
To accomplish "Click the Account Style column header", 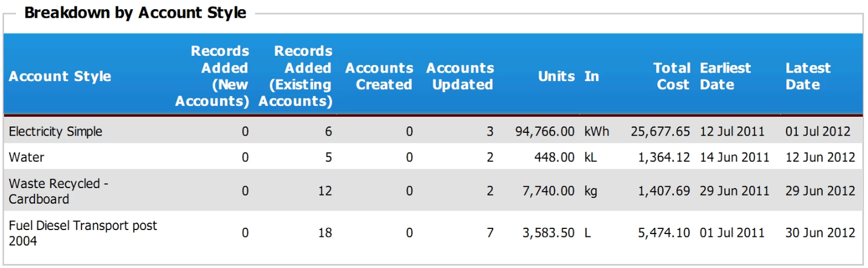I will [60, 76].
